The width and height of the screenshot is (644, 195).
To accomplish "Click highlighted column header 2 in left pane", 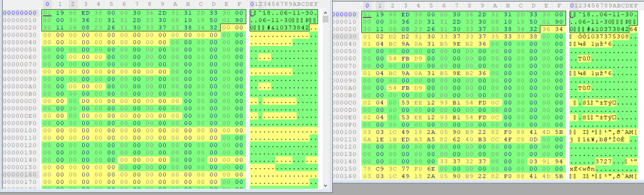I will pyautogui.click(x=72, y=4).
